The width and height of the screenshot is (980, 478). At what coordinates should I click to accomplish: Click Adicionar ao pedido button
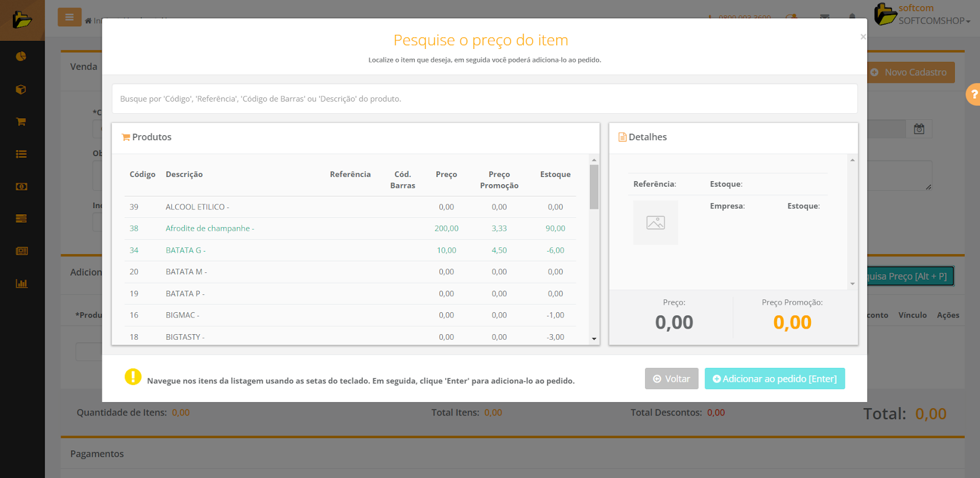pyautogui.click(x=774, y=379)
